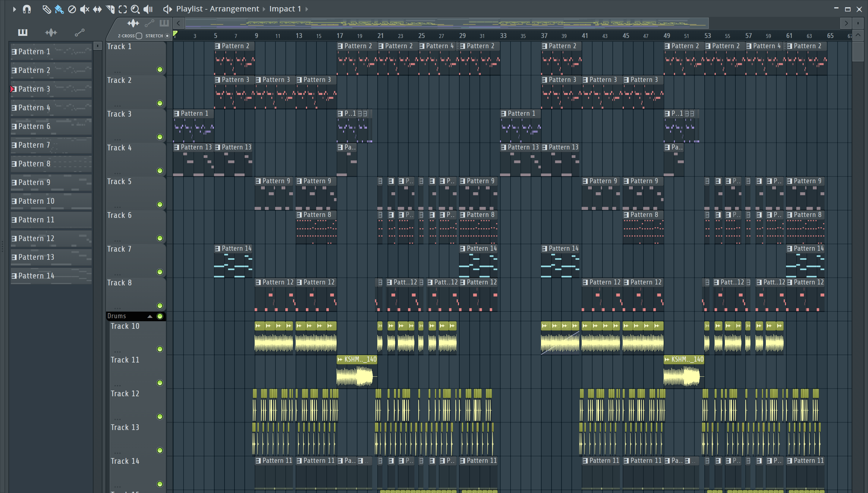Mute Track 11 using its green light
Image resolution: width=868 pixels, height=493 pixels.
click(160, 383)
